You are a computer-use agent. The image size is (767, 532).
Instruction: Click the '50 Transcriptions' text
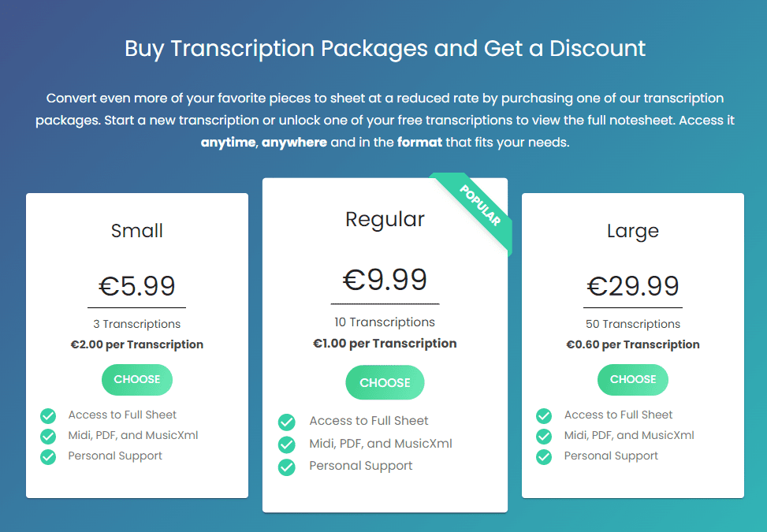[x=633, y=324]
